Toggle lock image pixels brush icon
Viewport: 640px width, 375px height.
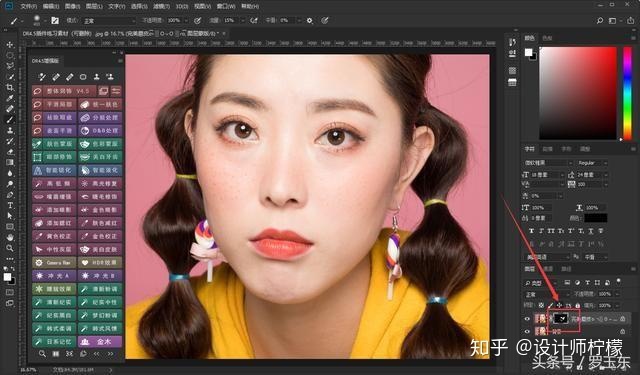pos(550,305)
